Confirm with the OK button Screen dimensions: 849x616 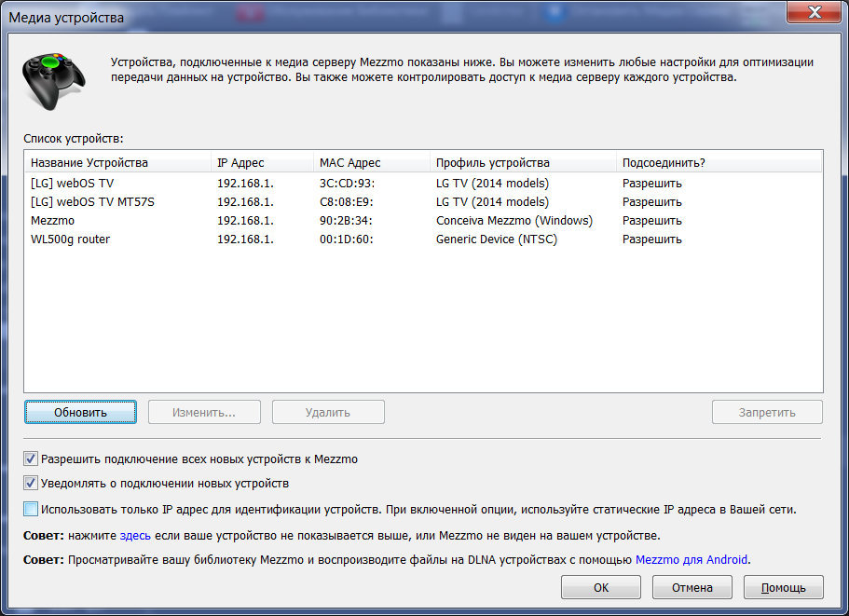click(x=600, y=587)
